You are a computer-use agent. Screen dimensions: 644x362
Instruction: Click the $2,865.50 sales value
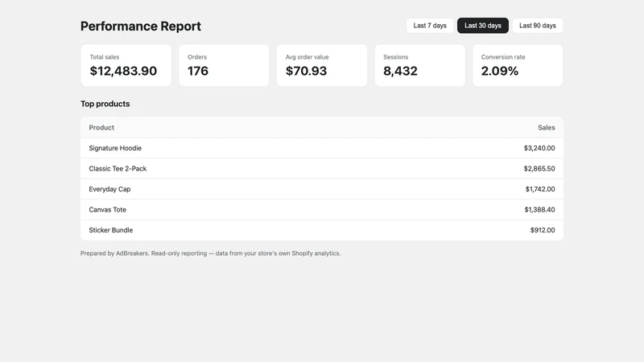(539, 169)
